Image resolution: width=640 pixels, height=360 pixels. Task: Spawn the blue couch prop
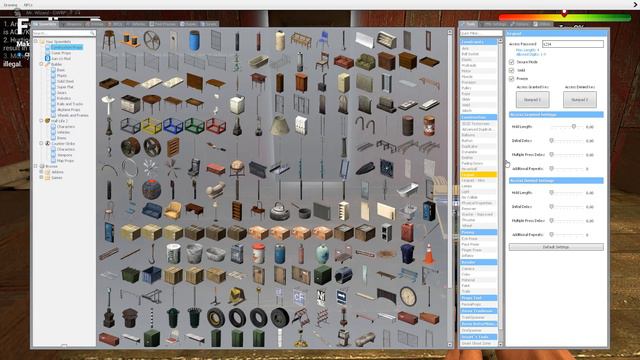(x=151, y=211)
